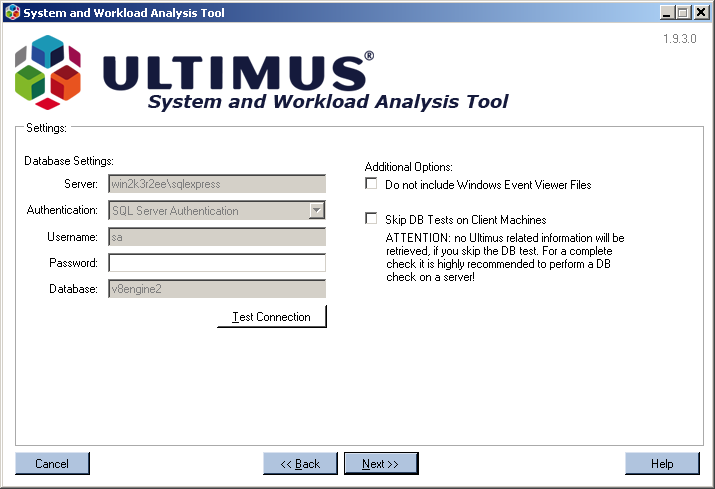The width and height of the screenshot is (715, 489).
Task: Cancel the analysis wizard
Action: click(x=52, y=463)
